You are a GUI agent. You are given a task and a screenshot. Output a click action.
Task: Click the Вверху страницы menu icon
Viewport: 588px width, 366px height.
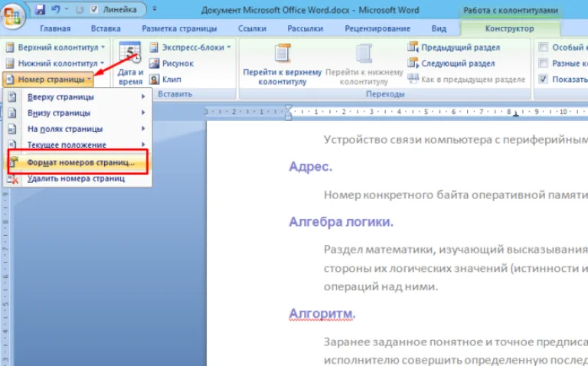click(x=12, y=96)
